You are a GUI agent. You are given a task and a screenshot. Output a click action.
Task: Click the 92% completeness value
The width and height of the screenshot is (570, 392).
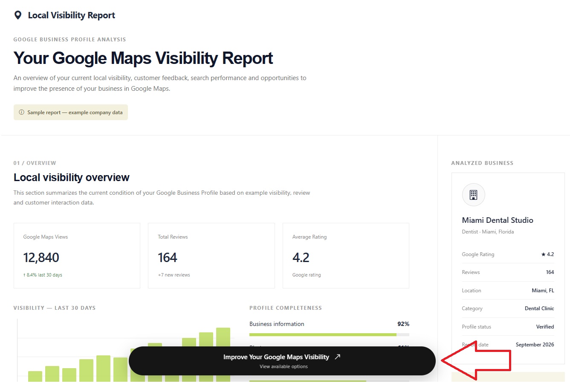pyautogui.click(x=403, y=324)
